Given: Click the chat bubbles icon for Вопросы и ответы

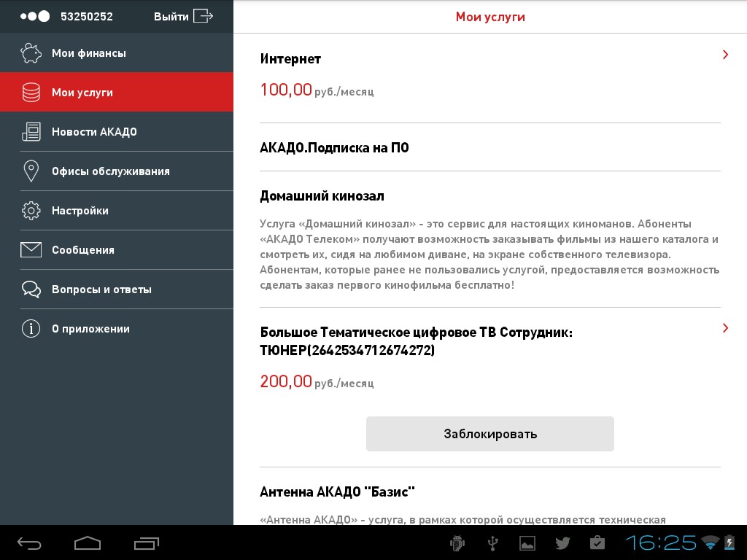Looking at the screenshot, I should pos(31,289).
